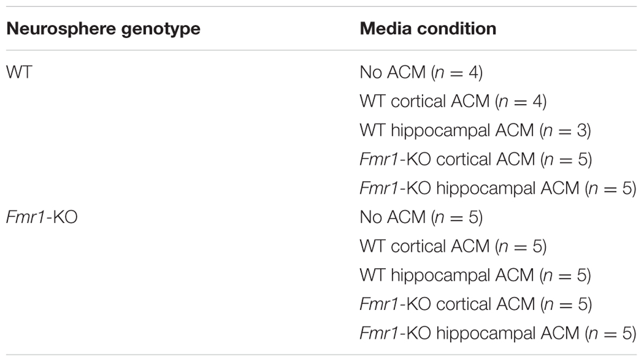Click the Neurosphere genotype column header
The width and height of the screenshot is (644, 362).
pyautogui.click(x=103, y=28)
